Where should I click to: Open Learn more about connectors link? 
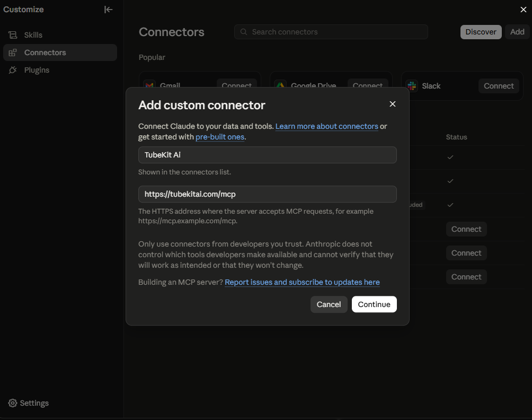[x=327, y=126]
